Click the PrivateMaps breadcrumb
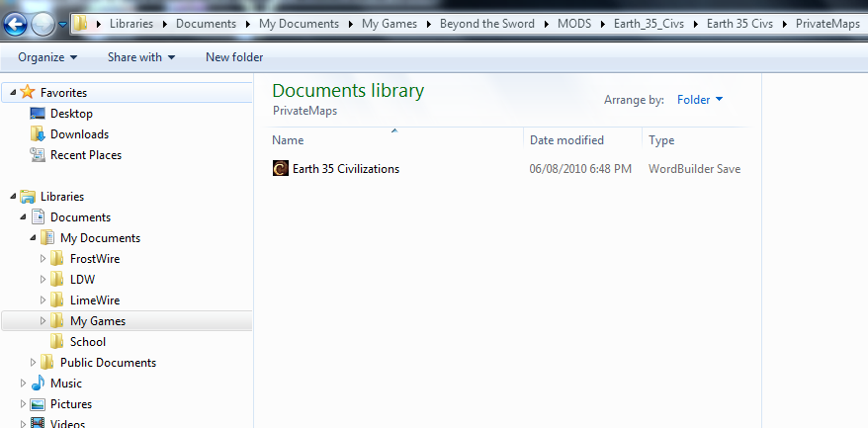 click(827, 24)
